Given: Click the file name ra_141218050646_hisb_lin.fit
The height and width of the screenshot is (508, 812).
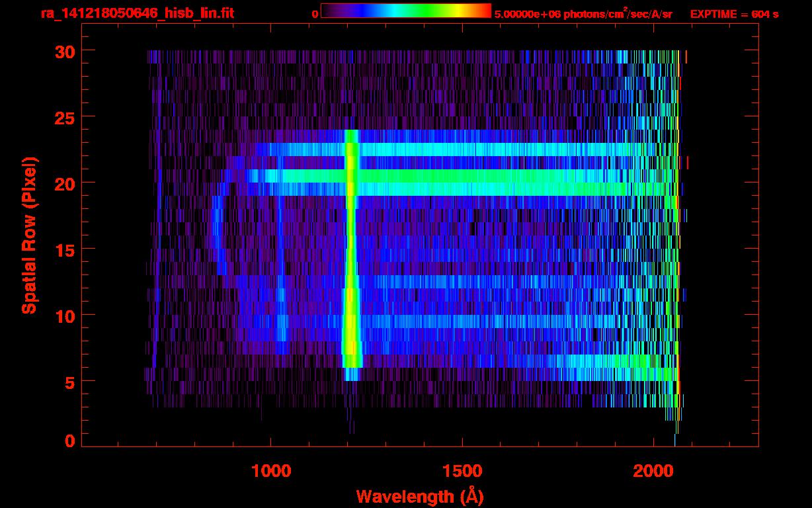Looking at the screenshot, I should [x=138, y=13].
